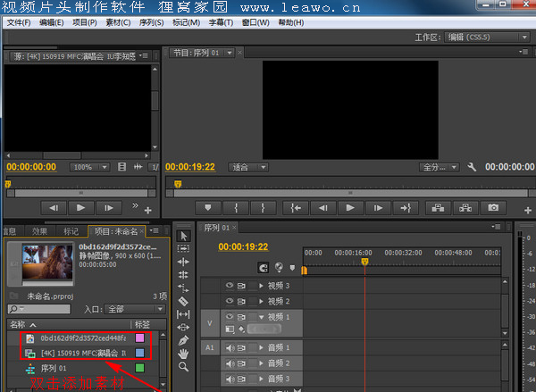Click the Extract button in program monitor
Image resolution: width=536 pixels, height=392 pixels.
[x=465, y=207]
